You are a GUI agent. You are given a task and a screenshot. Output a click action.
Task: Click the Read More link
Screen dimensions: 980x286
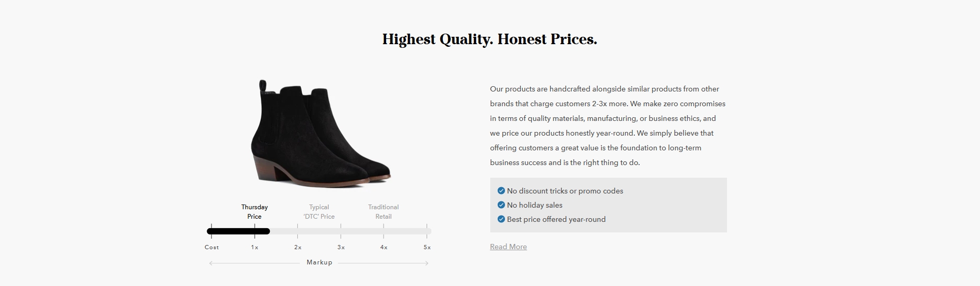click(x=508, y=247)
